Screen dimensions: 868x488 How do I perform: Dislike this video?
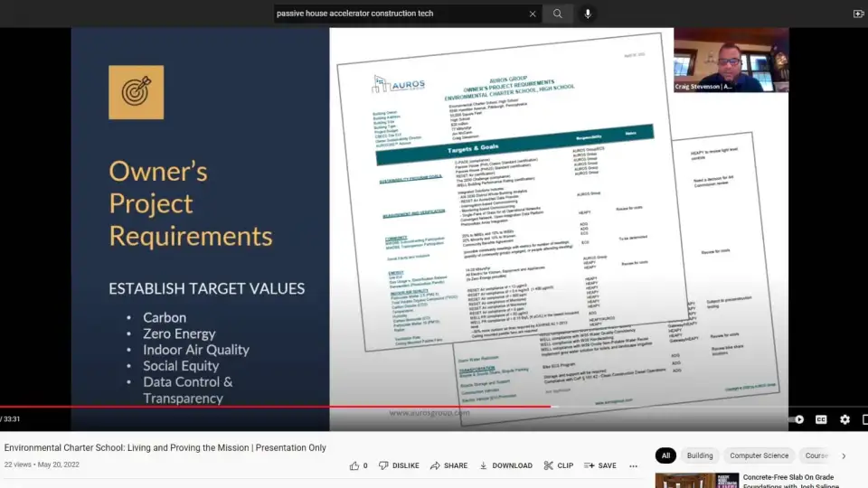[x=399, y=465]
